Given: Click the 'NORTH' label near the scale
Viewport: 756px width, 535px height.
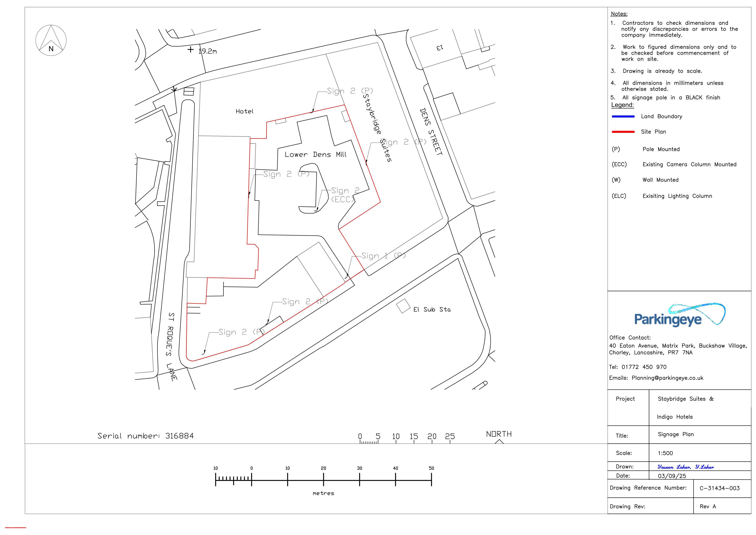Looking at the screenshot, I should coord(499,434).
